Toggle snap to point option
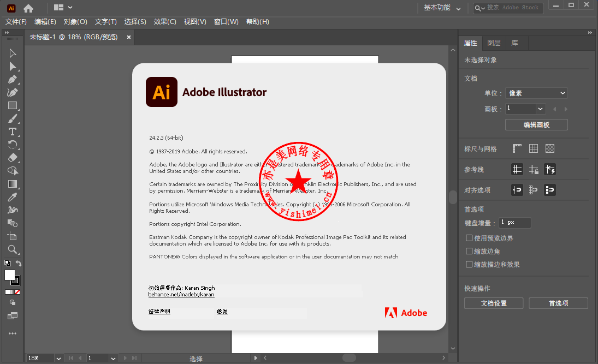Image resolution: width=598 pixels, height=364 pixels. tap(517, 190)
